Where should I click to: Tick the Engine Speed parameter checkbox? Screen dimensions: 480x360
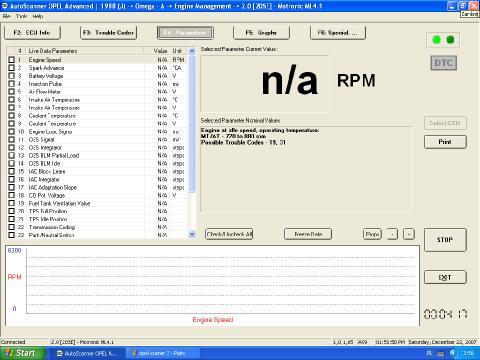pos(11,60)
